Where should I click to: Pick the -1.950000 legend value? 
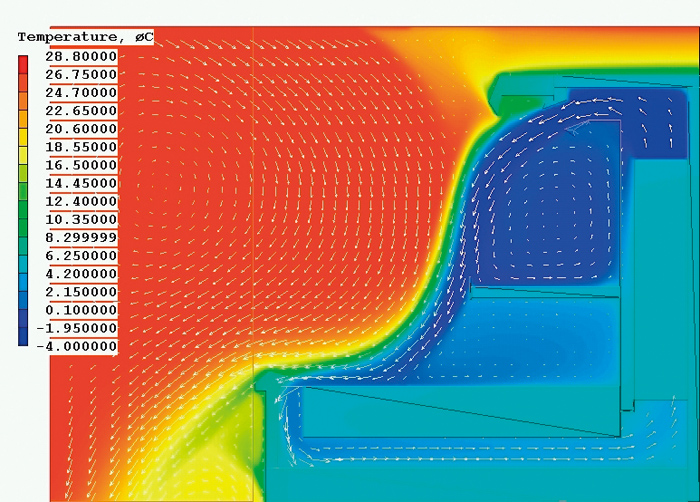click(x=77, y=328)
